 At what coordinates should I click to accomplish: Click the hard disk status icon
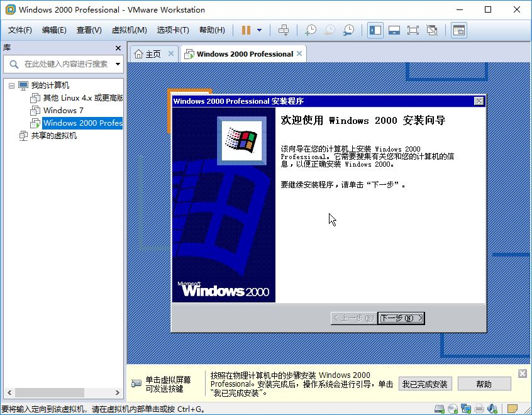(x=440, y=407)
